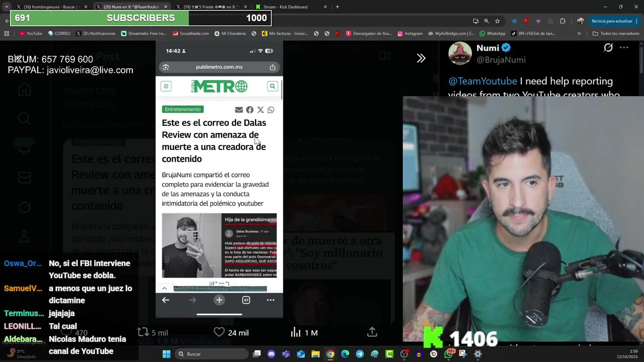The image size is (644, 362).
Task: Open the 'Mi Chavaleria' bookmark
Action: tap(230, 34)
